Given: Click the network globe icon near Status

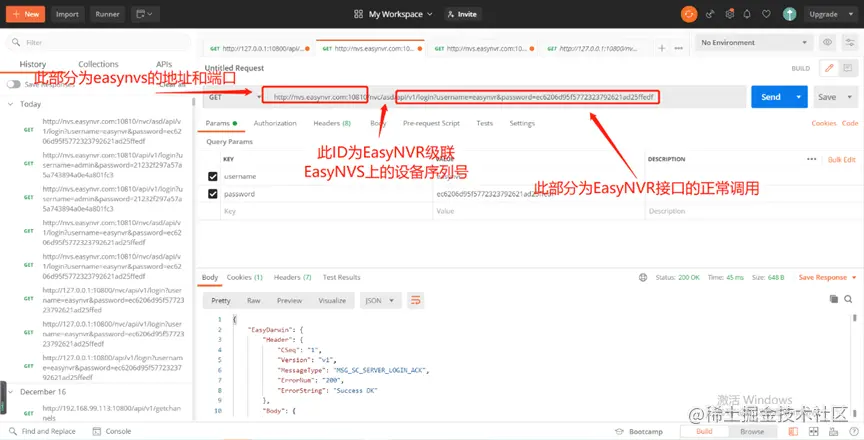Looking at the screenshot, I should (x=643, y=278).
